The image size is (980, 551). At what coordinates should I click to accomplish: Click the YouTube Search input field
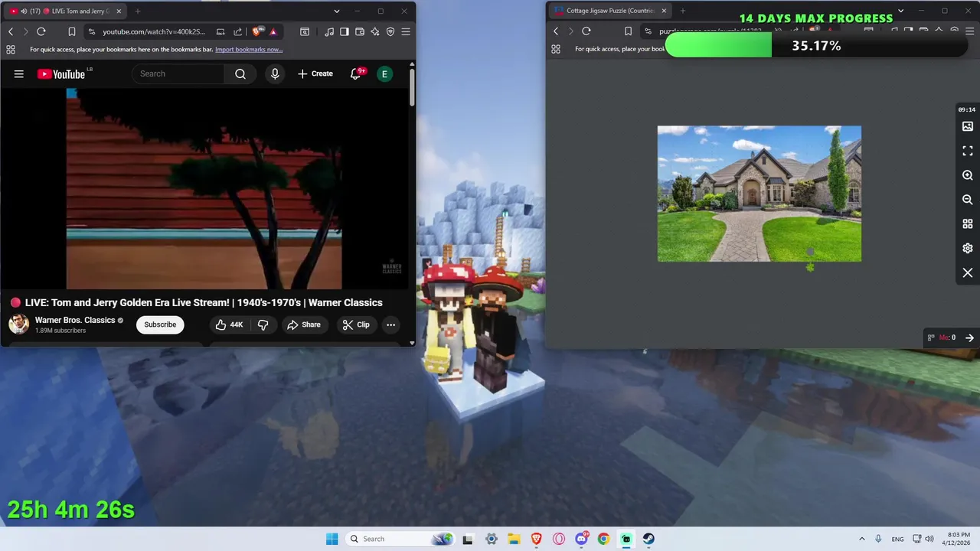tap(178, 73)
